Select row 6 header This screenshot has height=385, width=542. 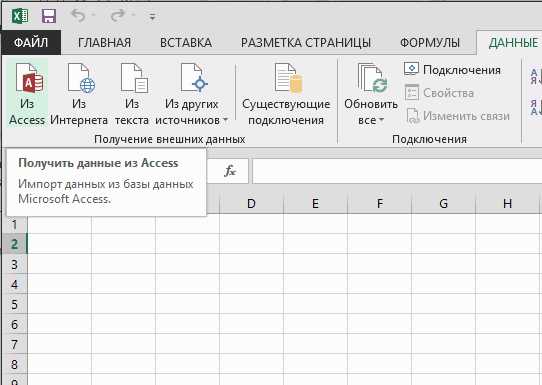click(15, 324)
